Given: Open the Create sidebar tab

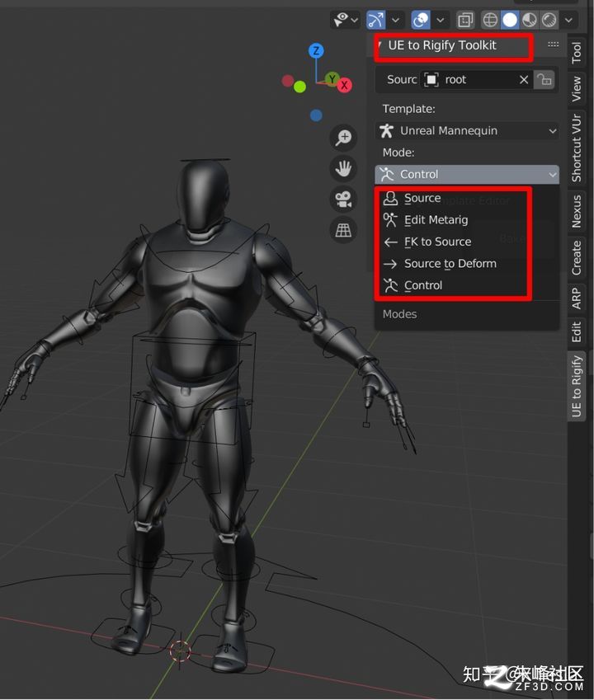Looking at the screenshot, I should tap(577, 257).
